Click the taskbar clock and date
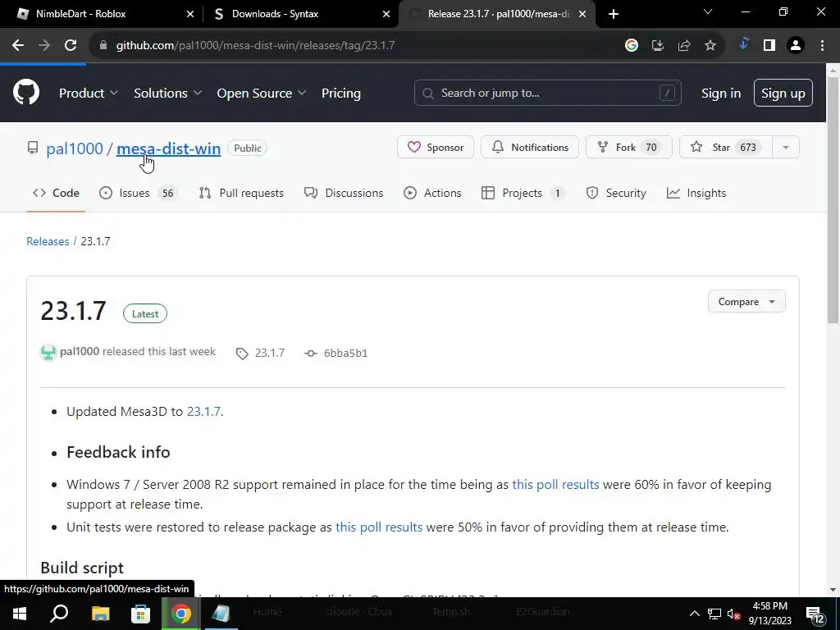Image resolution: width=840 pixels, height=630 pixels. 769,614
